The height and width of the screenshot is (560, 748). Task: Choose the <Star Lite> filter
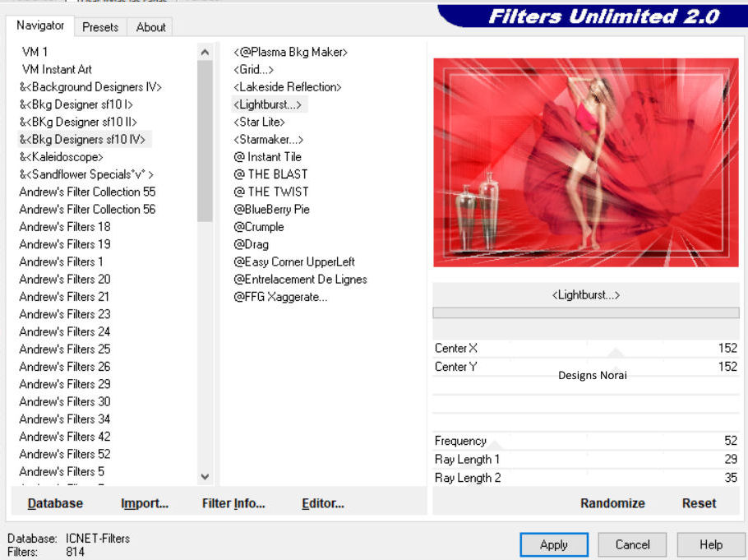pos(259,122)
